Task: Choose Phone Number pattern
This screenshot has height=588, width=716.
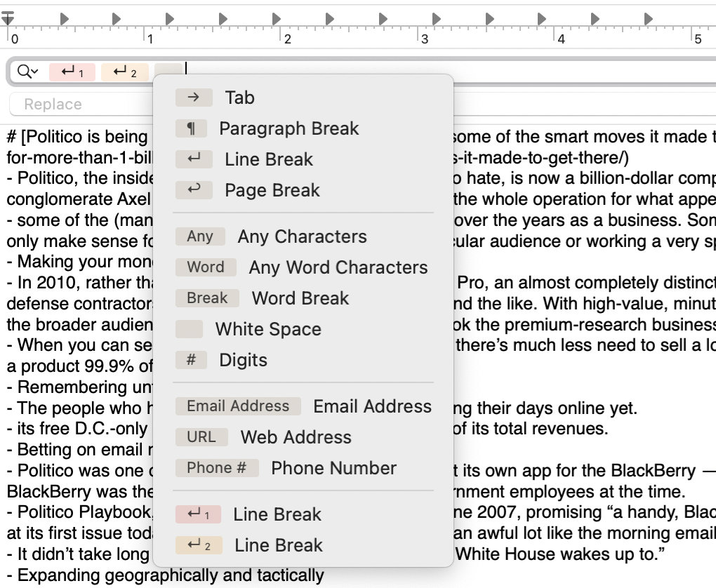Action: click(x=333, y=468)
